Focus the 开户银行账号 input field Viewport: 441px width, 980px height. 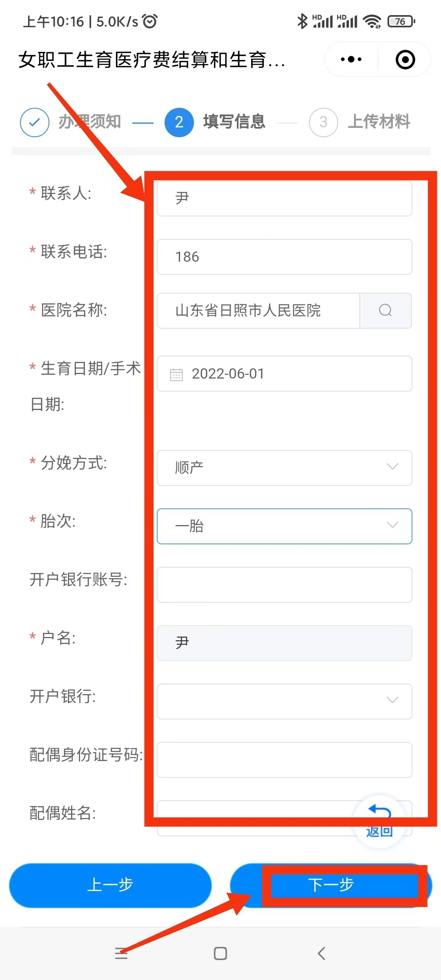pos(285,585)
